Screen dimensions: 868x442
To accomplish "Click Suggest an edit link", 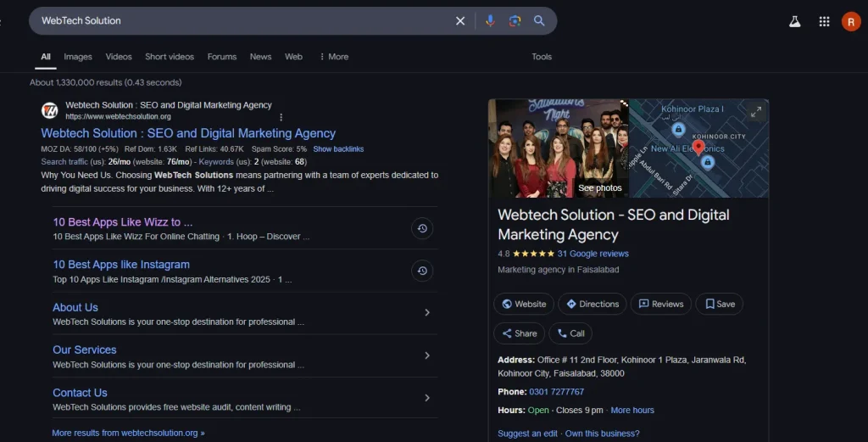I will click(x=527, y=434).
